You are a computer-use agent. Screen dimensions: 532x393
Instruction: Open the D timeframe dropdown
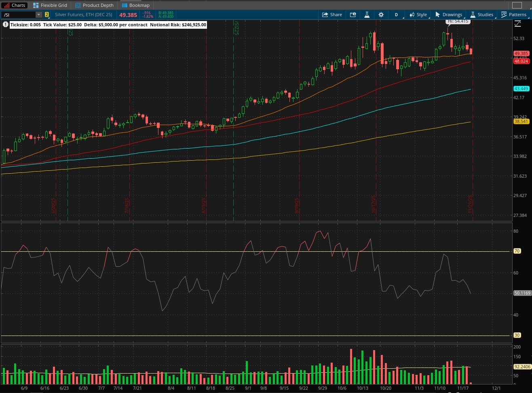tap(396, 15)
